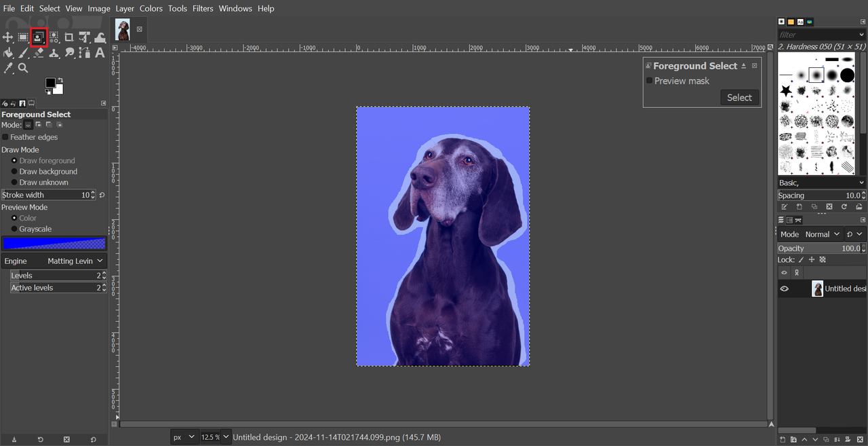Select the Color Picker tool
The height and width of the screenshot is (446, 868).
[x=8, y=68]
